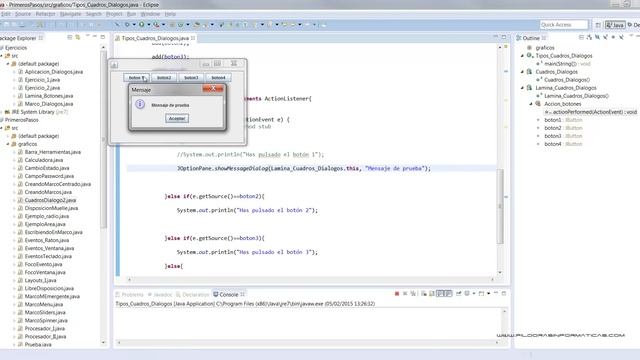The image size is (640, 360).
Task: Maximize the editor area
Action: pyautogui.click(x=504, y=37)
